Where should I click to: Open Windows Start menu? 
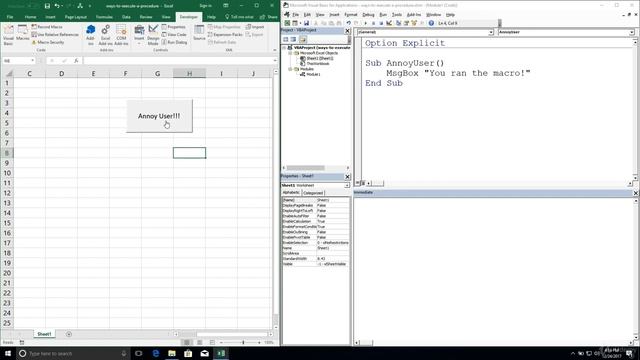coord(7,353)
